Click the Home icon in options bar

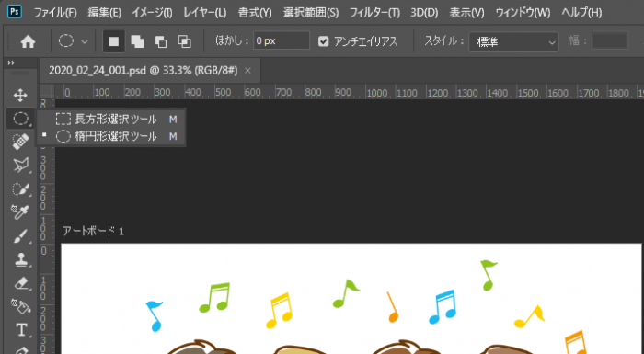[x=28, y=41]
